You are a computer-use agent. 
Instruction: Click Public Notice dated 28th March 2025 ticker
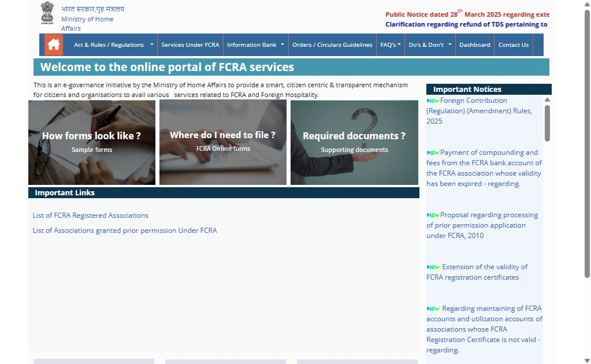point(467,14)
